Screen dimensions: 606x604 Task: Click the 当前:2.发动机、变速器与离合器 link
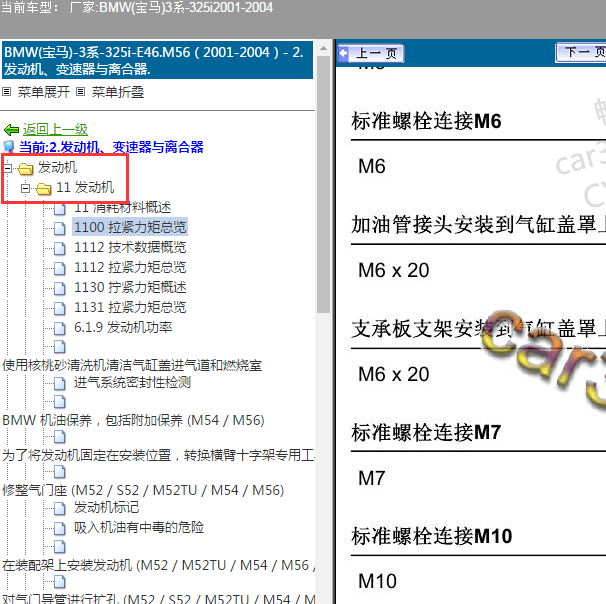111,147
